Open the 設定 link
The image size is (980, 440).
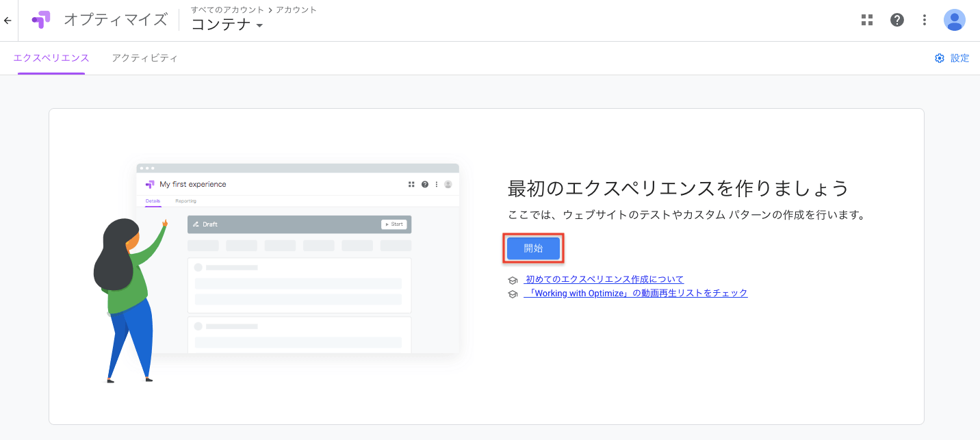pyautogui.click(x=959, y=58)
